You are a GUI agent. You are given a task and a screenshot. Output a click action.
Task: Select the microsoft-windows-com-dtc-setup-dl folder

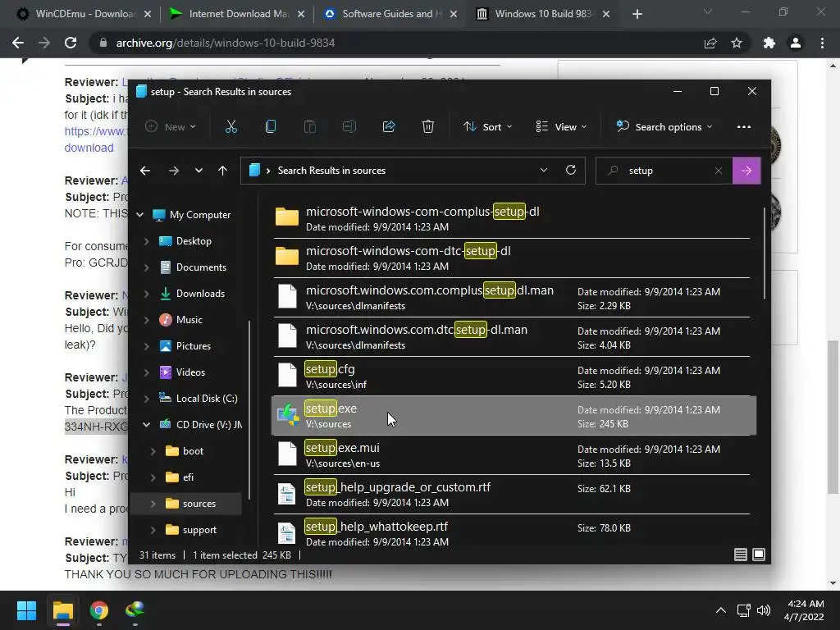pos(514,258)
